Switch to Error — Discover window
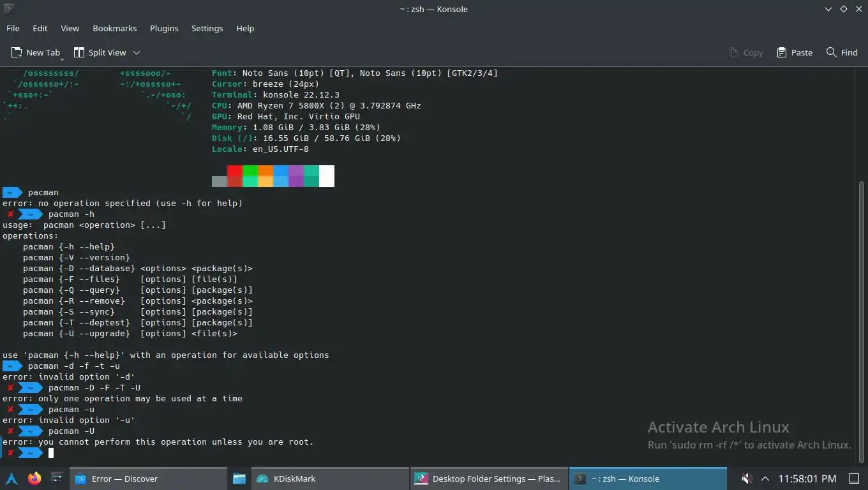 tap(147, 479)
